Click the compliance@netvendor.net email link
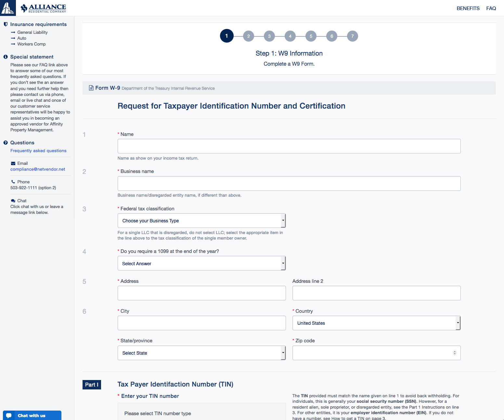This screenshot has height=420, width=504. (38, 169)
